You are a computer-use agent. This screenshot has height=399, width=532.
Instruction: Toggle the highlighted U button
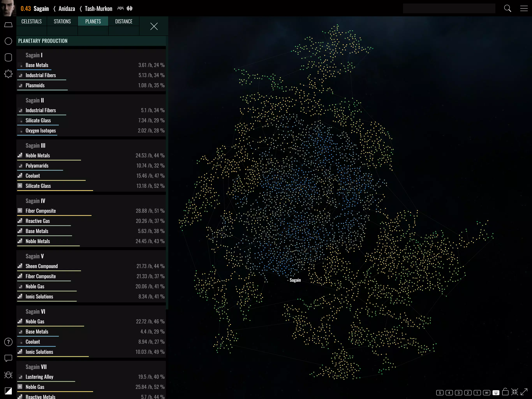pos(496,393)
